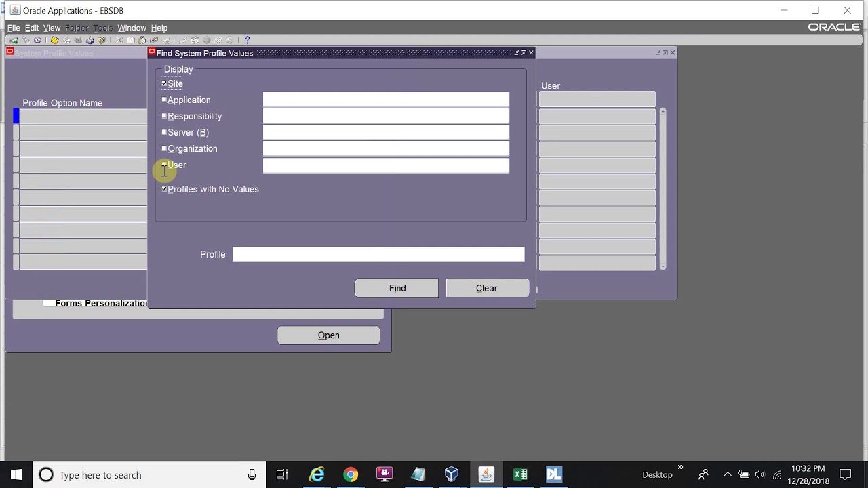
Task: Click the Delete Record toolbar icon
Action: [x=165, y=41]
